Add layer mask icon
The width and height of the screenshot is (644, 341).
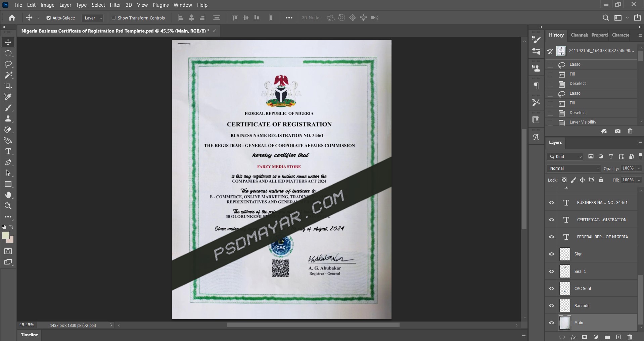tap(585, 337)
